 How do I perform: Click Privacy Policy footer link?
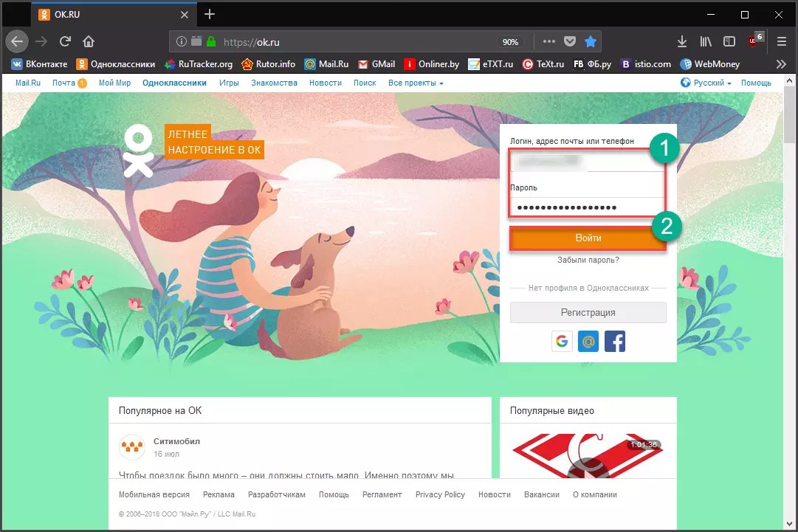(x=440, y=494)
